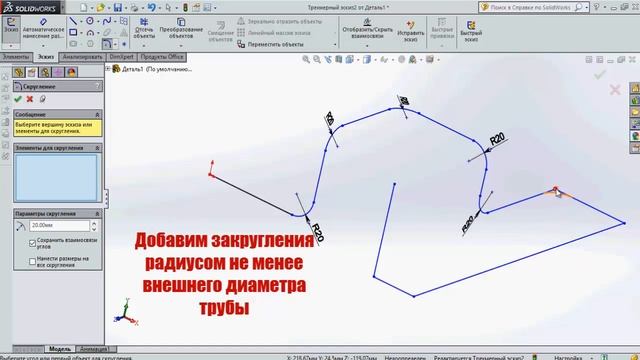This screenshot has width=640, height=360.
Task: Click the fillet radius spinner arrows
Action: 94,226
